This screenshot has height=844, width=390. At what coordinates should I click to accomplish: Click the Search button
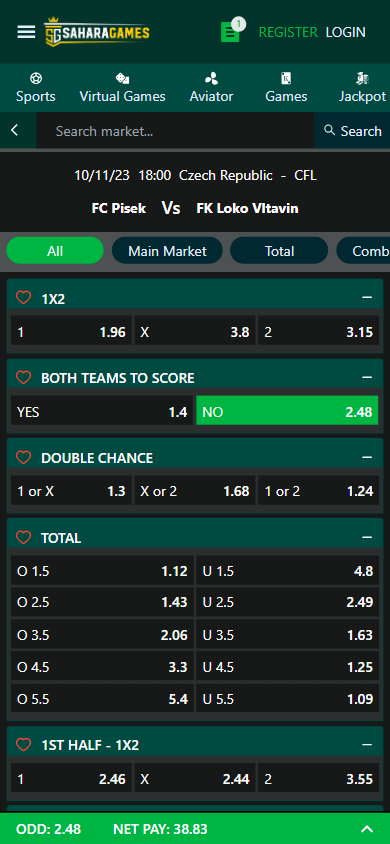pos(352,130)
